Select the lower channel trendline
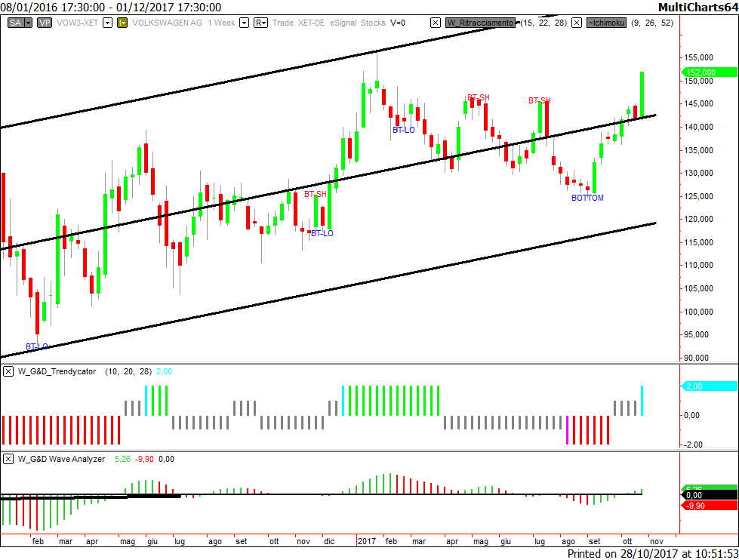The width and height of the screenshot is (739, 560). (x=330, y=289)
